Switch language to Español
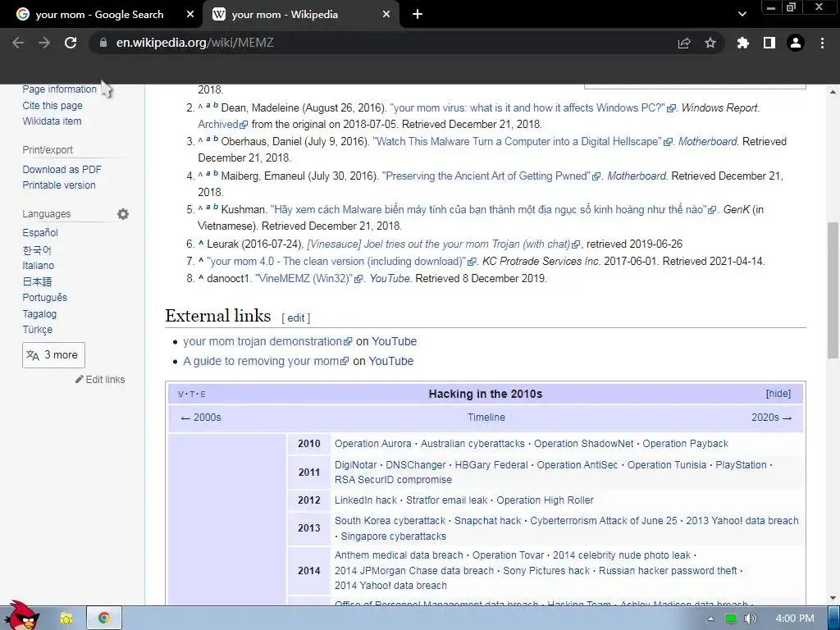The width and height of the screenshot is (840, 630). (40, 232)
